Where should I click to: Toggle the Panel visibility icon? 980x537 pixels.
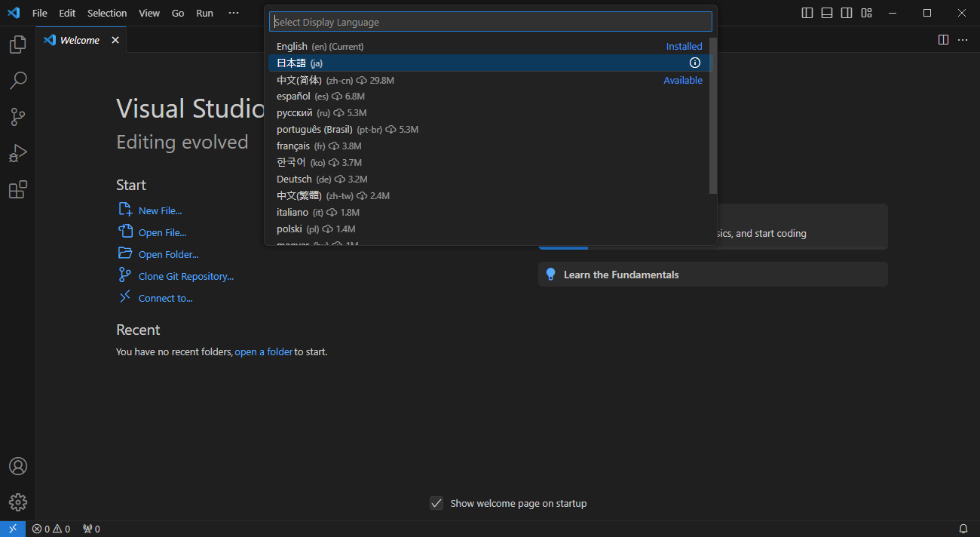pos(826,13)
